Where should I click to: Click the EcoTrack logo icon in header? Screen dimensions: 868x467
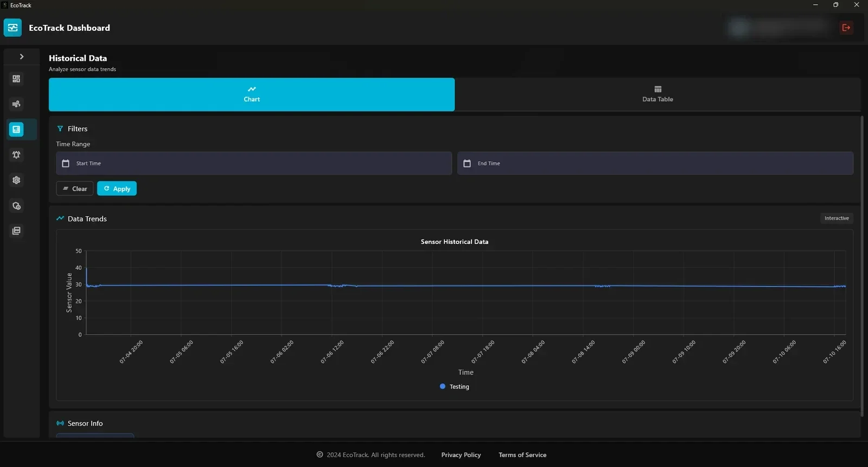12,28
